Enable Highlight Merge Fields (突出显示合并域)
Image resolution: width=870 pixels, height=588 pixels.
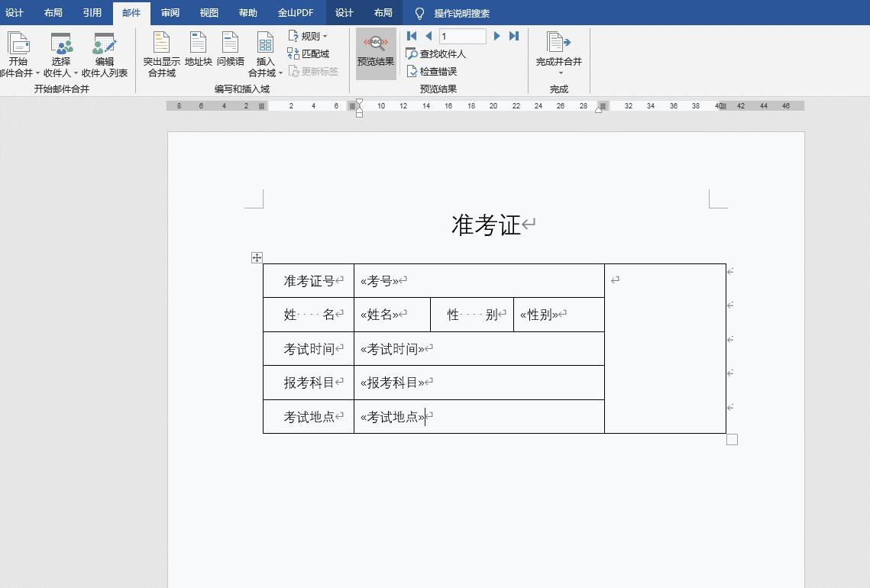tap(160, 52)
